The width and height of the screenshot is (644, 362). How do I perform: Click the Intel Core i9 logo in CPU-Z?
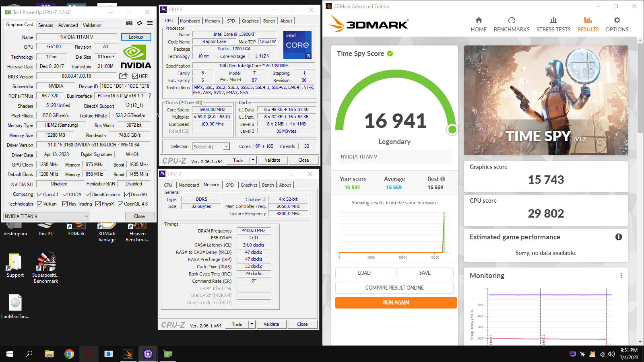pyautogui.click(x=297, y=45)
